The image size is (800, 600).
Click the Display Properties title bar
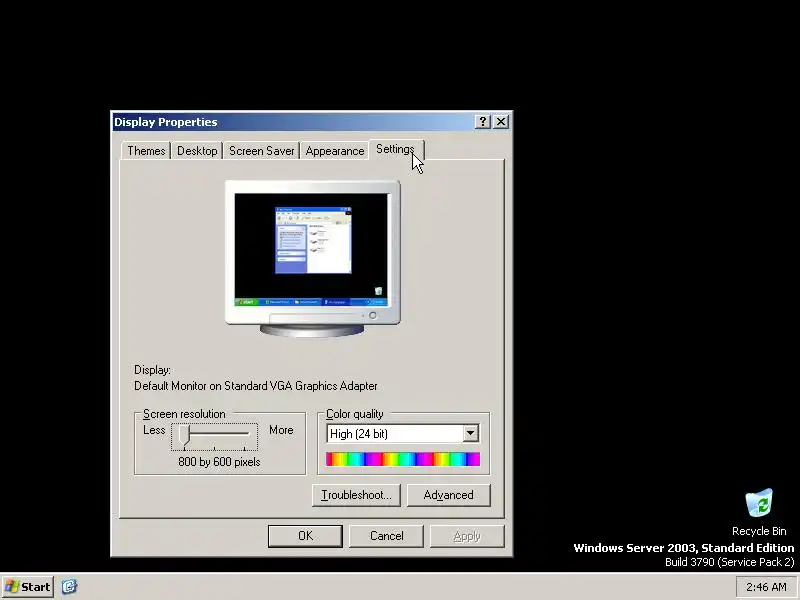(x=293, y=122)
